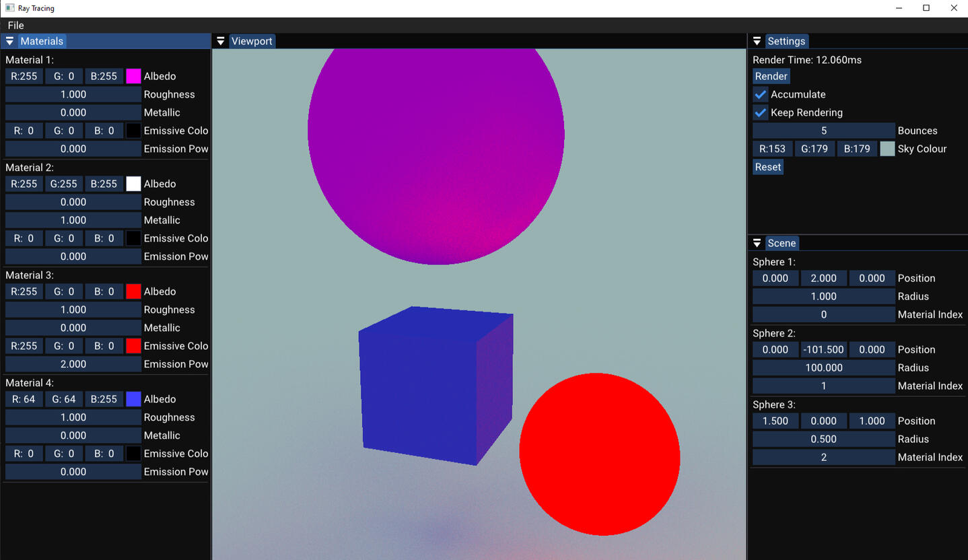The height and width of the screenshot is (560, 968).
Task: Click Material 3 Emission Power field
Action: [73, 364]
